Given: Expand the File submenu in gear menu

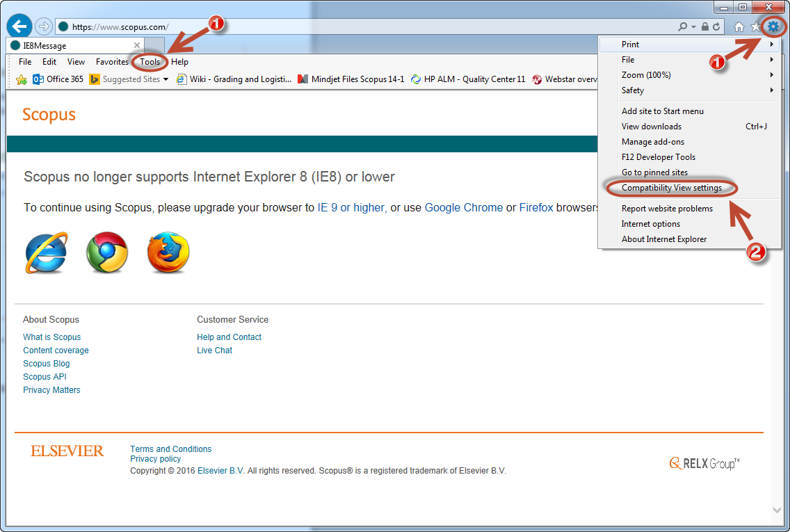Looking at the screenshot, I should click(x=771, y=59).
